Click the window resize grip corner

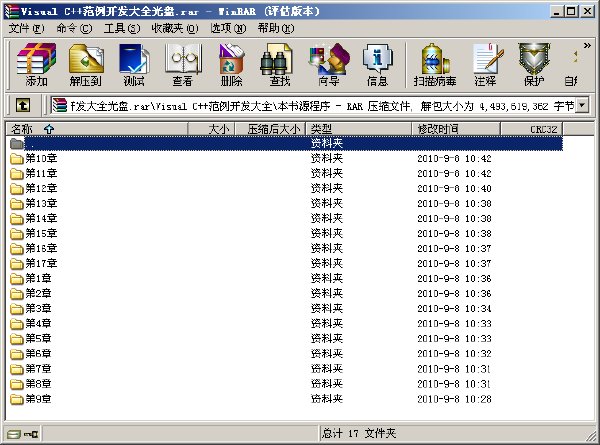[590, 436]
